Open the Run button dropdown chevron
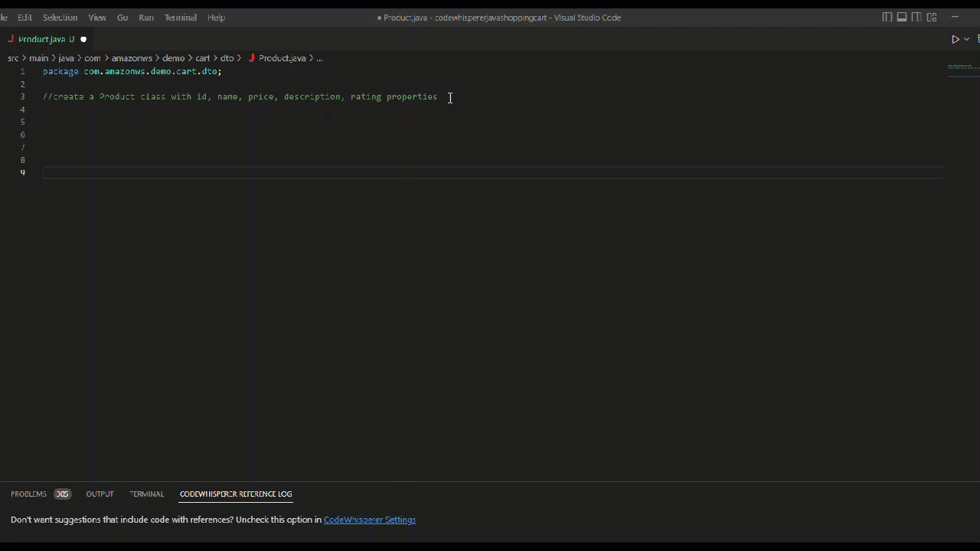Viewport: 980px width, 551px height. 966,39
